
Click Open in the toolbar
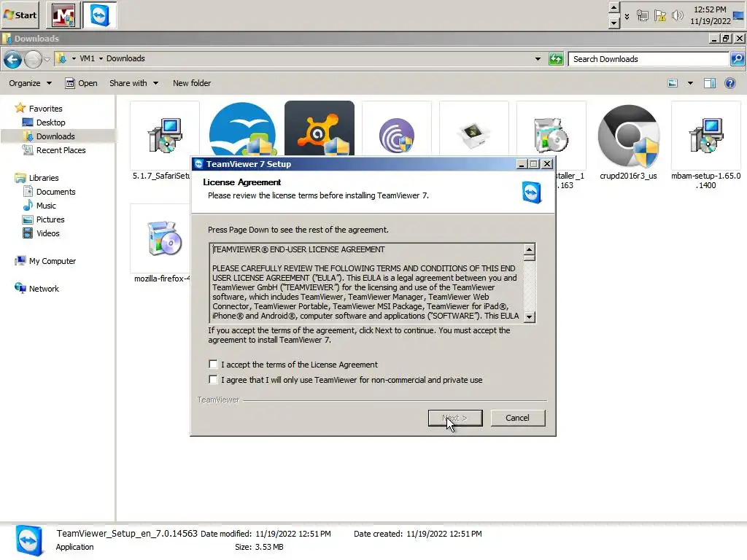pos(82,83)
